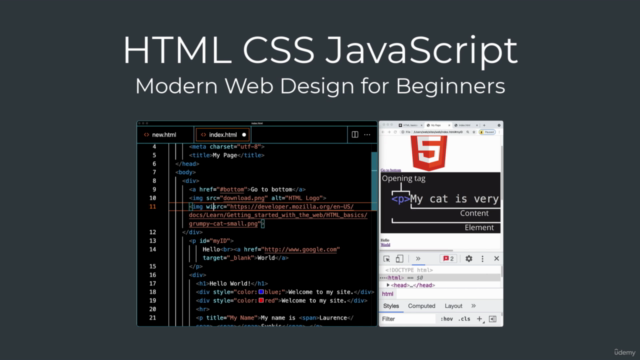Switch to the Styles tab
The image size is (640, 360).
pos(391,306)
